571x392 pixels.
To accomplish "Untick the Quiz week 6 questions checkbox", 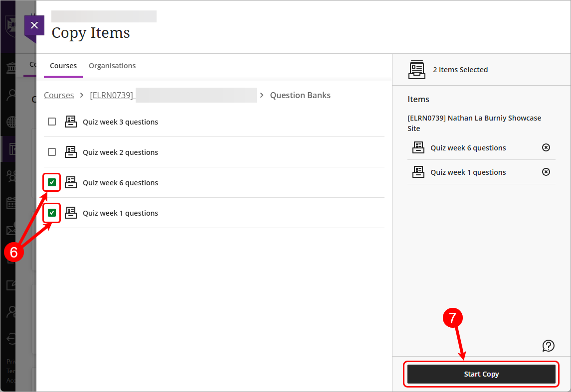I will 52,182.
